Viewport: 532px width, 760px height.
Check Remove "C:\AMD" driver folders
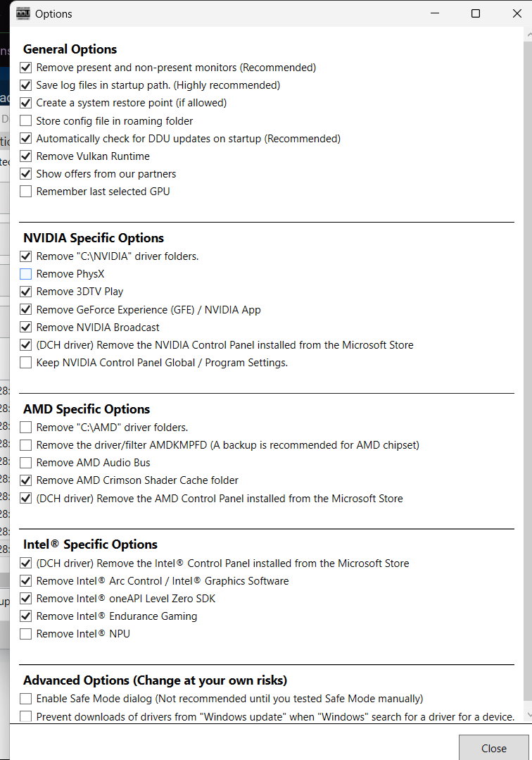26,428
